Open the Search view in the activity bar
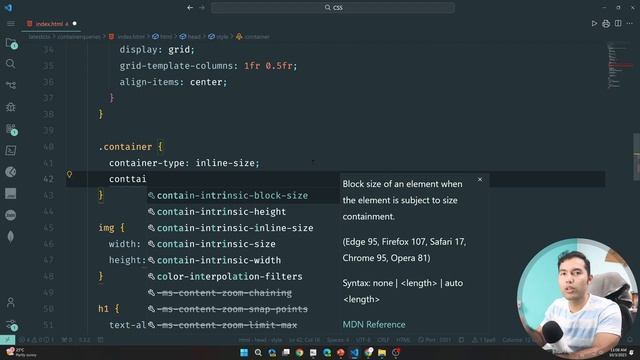This screenshot has height=360, width=640. coord(11,64)
